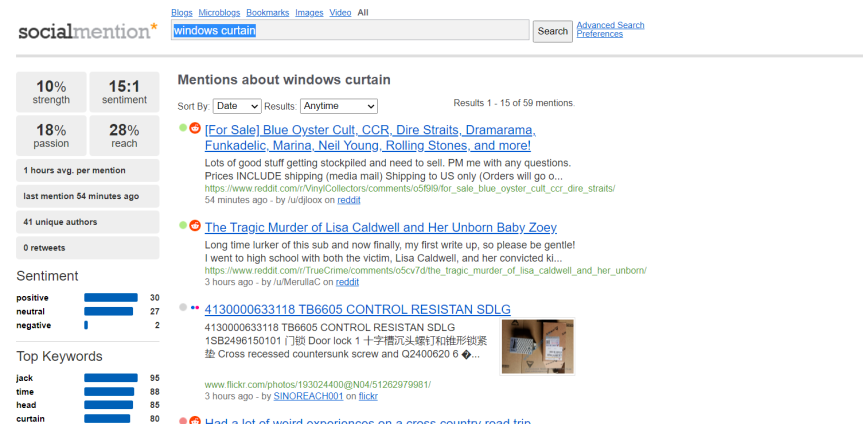Click the gray sentiment dot on the Flickr result
863x426 pixels.
(x=183, y=308)
